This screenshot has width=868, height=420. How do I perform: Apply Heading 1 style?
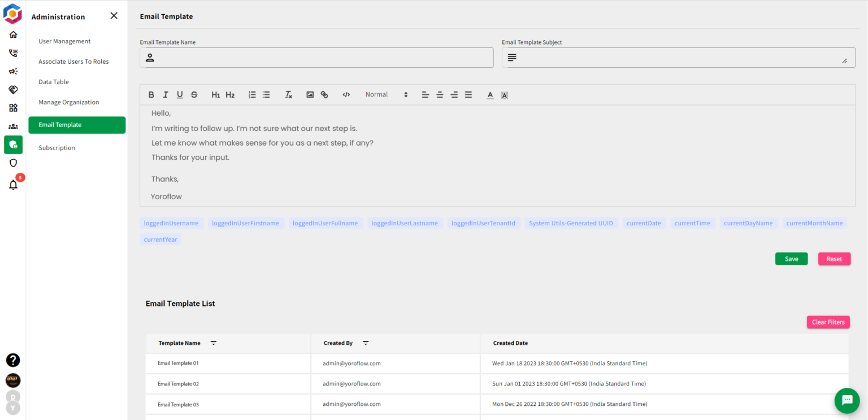tap(216, 94)
